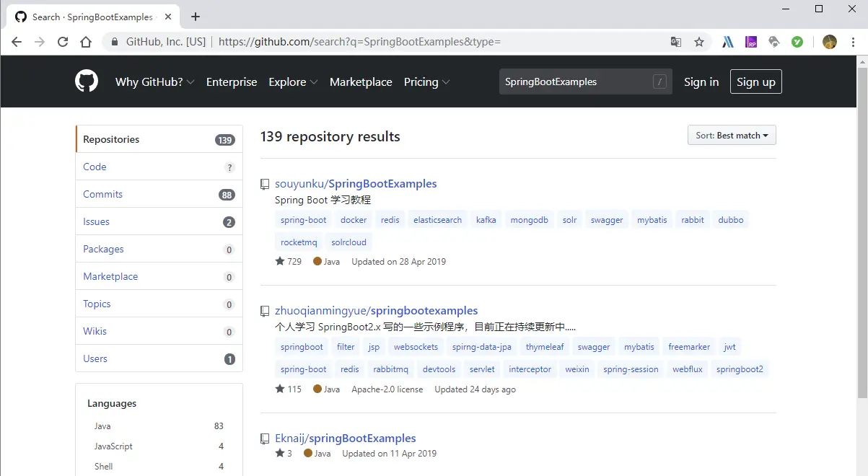Reload the page with refresh icon

coord(63,42)
